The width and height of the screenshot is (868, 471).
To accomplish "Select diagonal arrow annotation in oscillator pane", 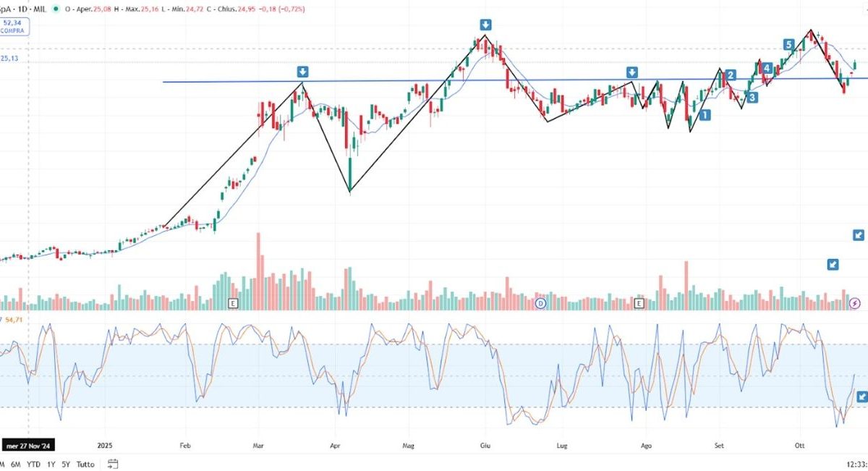I will tap(861, 396).
